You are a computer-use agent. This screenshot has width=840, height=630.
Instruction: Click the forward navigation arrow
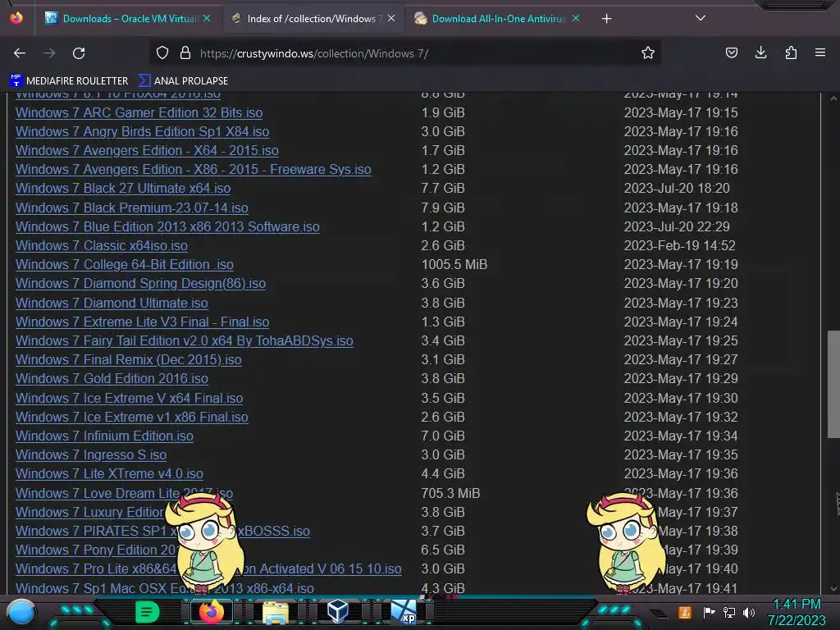[x=49, y=53]
